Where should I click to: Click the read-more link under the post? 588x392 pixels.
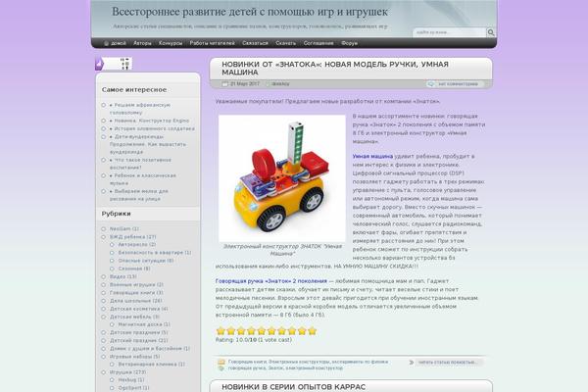point(448,363)
